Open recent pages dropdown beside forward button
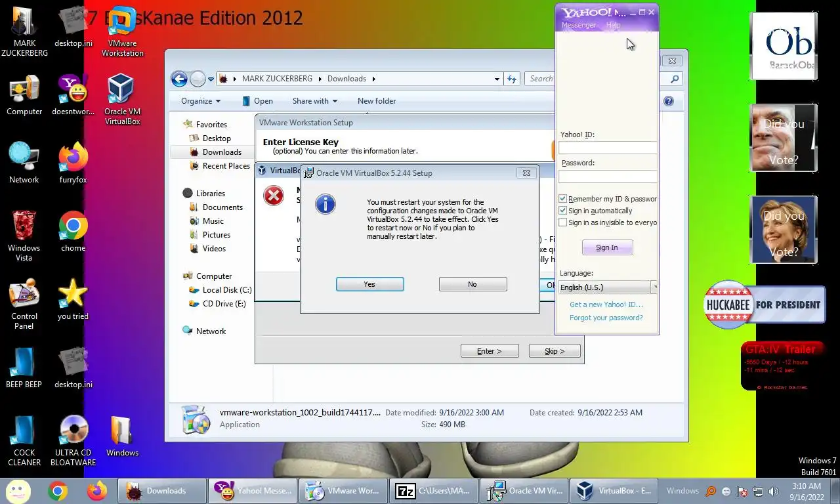840x504 pixels. [x=211, y=79]
